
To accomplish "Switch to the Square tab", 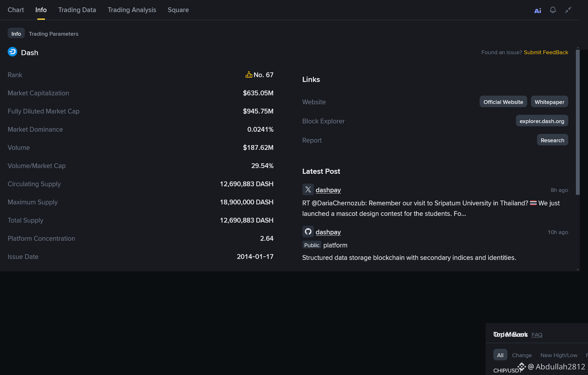I will [178, 10].
